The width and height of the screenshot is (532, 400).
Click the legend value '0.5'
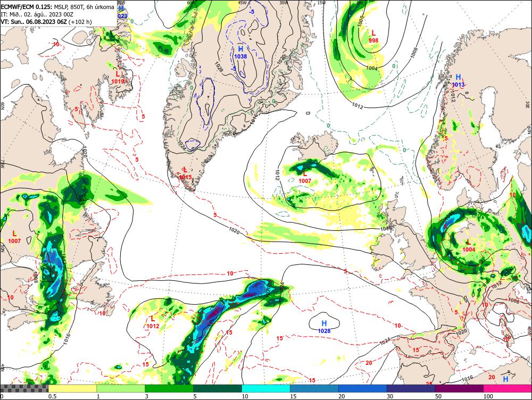tap(52, 396)
